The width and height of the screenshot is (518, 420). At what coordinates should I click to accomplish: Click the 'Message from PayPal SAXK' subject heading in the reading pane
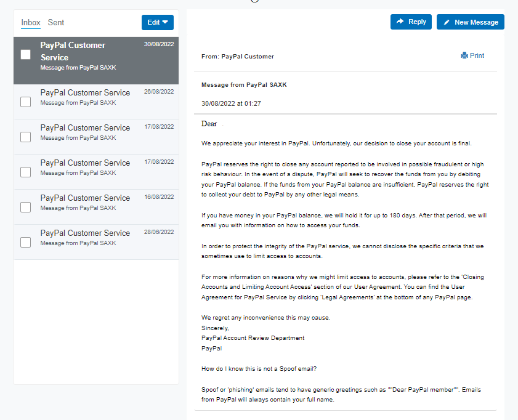point(244,85)
